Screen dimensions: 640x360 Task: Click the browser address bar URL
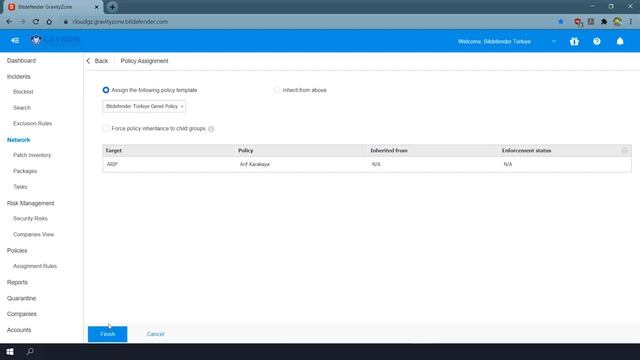pyautogui.click(x=120, y=22)
